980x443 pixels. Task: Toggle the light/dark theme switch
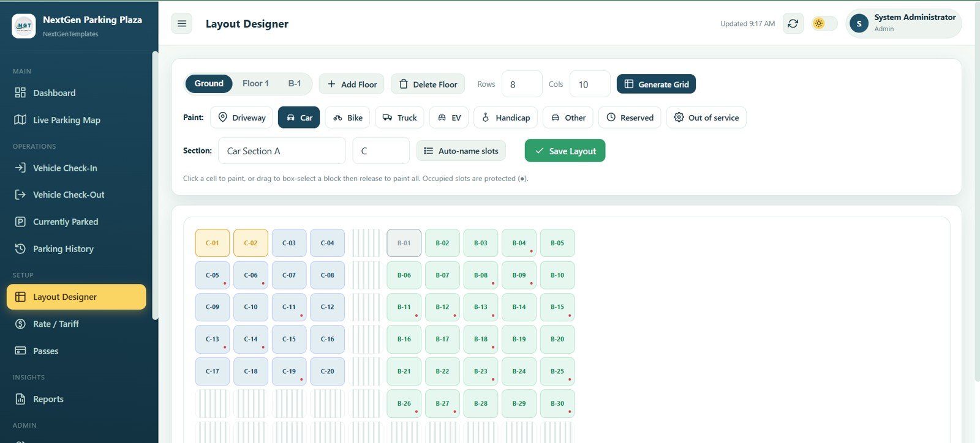(824, 23)
